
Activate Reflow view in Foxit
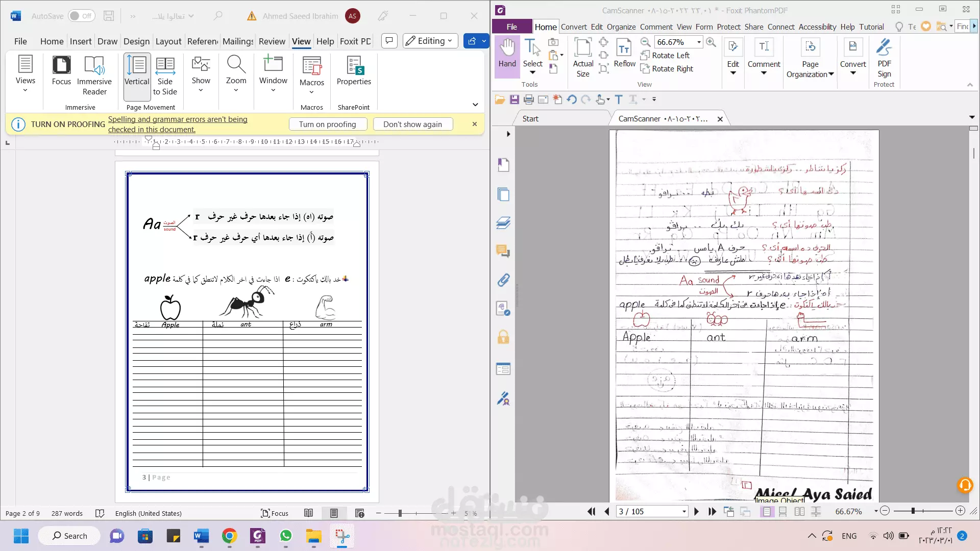point(624,54)
